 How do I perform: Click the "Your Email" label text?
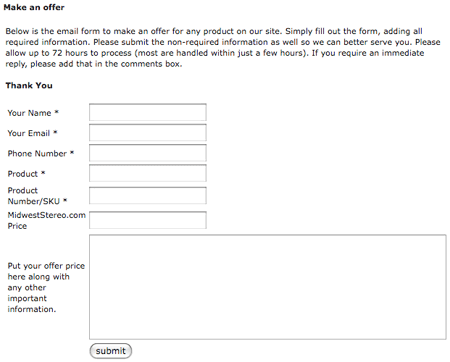pos(29,133)
